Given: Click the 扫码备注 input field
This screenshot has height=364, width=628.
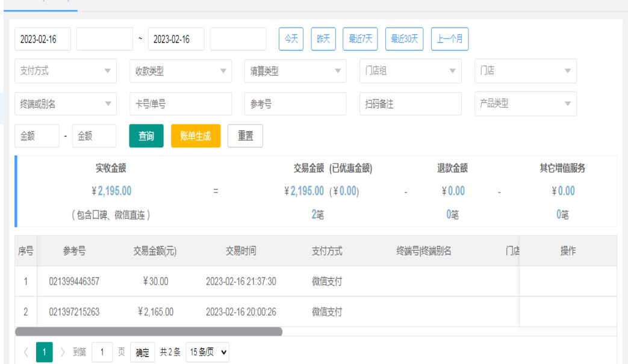Looking at the screenshot, I should click(410, 103).
